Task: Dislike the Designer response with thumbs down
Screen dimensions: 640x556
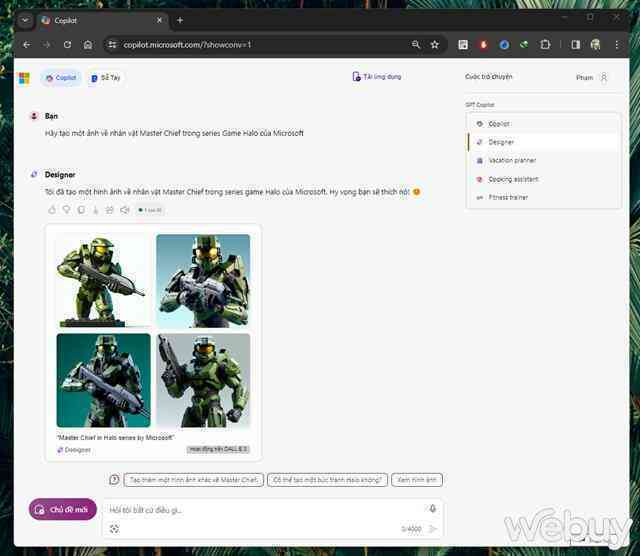Action: 66,210
